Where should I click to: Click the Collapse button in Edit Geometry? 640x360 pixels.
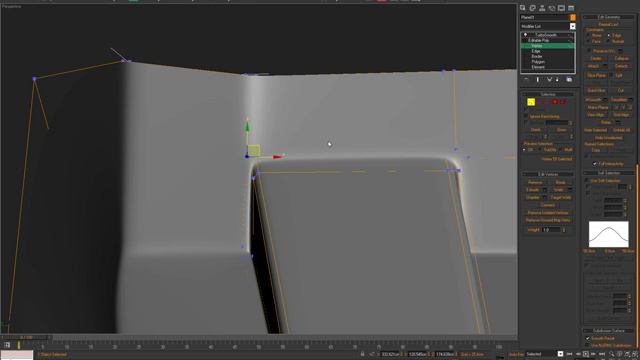[x=621, y=58]
